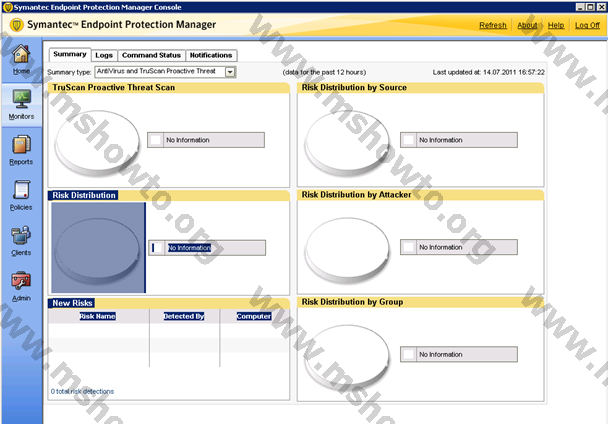Click Risk Distribution by Attacker pie chart

[x=347, y=249]
